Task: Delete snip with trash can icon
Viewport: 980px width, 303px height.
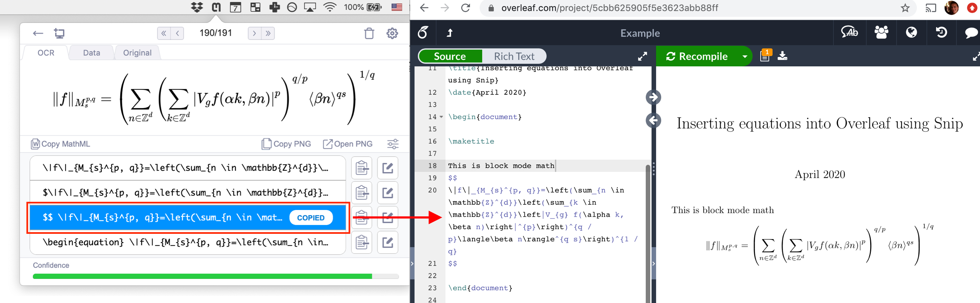Action: coord(369,34)
